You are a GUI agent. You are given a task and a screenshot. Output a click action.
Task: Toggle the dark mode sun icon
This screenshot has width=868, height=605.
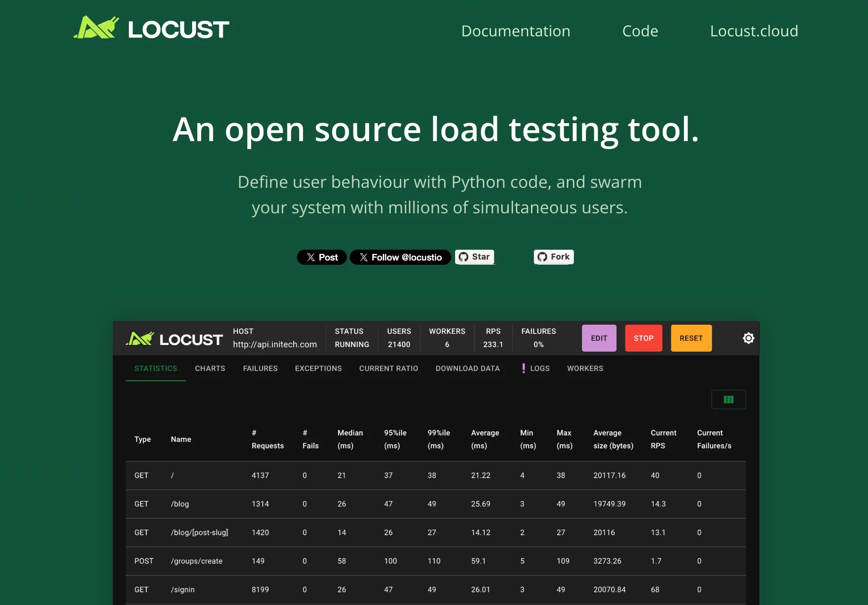point(748,338)
